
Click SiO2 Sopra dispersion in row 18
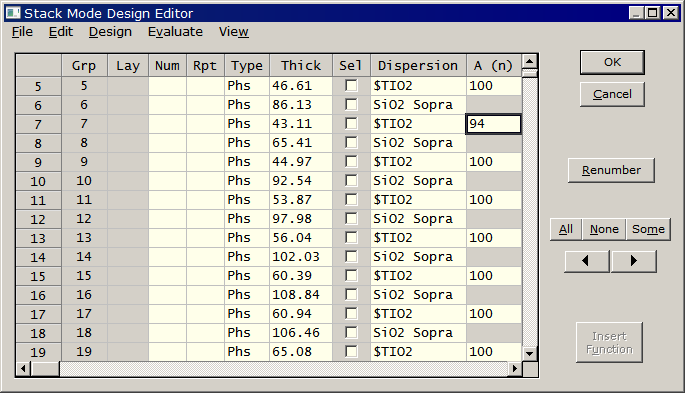418,333
